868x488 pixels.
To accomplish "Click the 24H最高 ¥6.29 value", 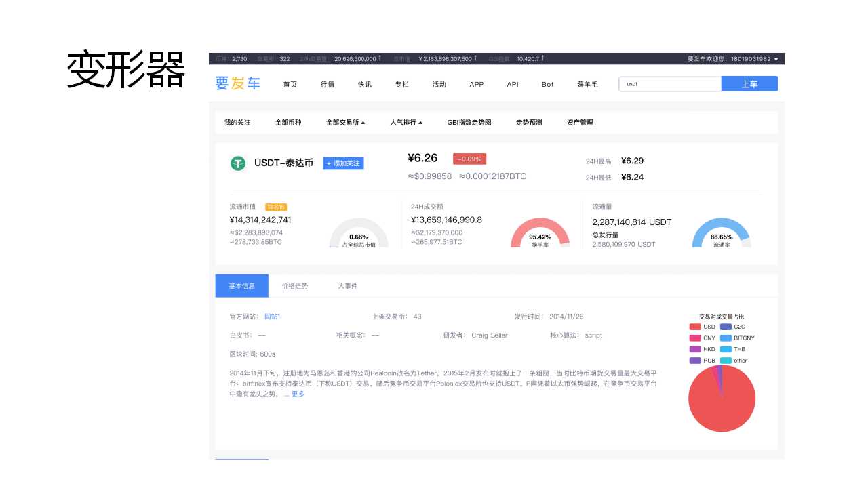I will 632,161.
